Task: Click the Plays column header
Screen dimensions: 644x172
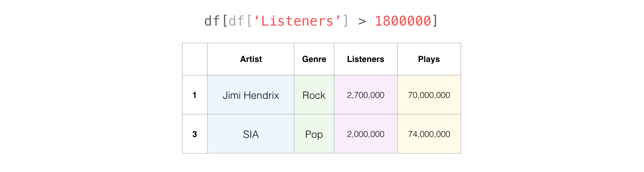Action: pyautogui.click(x=429, y=59)
